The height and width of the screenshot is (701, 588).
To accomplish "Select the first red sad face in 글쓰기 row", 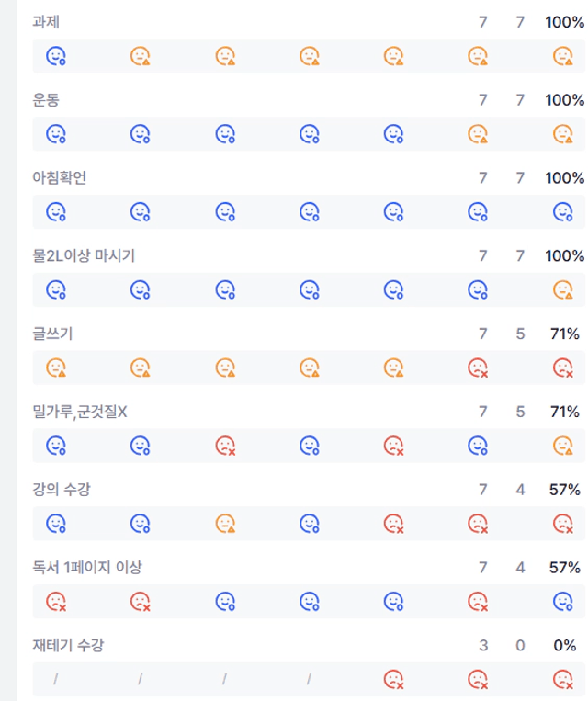I will [x=478, y=367].
